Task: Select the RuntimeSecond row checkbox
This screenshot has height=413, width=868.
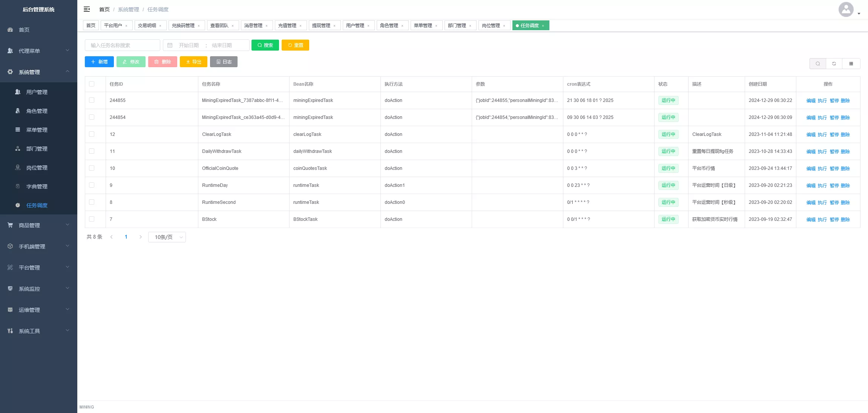Action: 92,202
